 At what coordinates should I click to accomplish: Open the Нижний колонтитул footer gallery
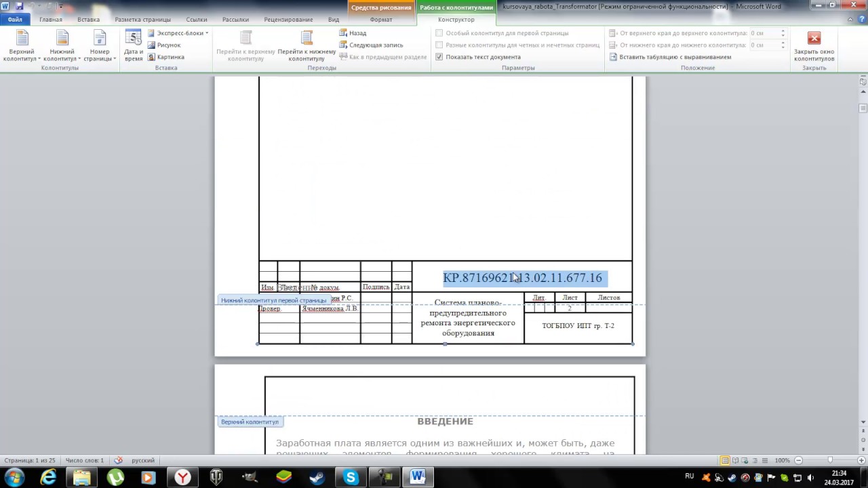click(x=62, y=46)
